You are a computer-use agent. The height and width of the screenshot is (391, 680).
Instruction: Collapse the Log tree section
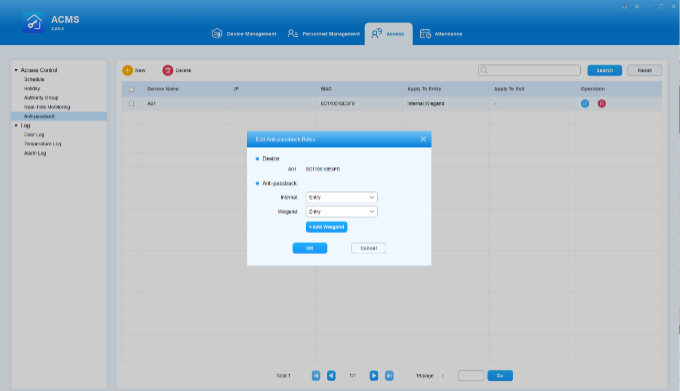pos(16,126)
